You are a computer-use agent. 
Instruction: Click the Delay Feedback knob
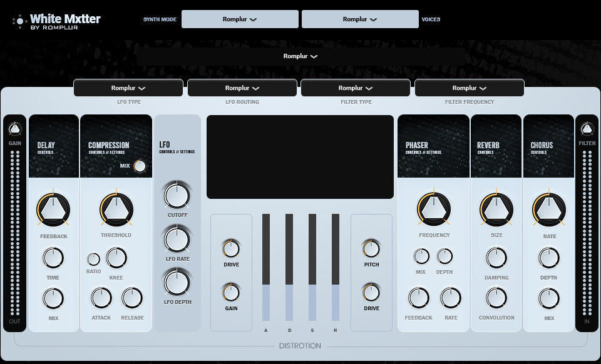click(x=53, y=210)
